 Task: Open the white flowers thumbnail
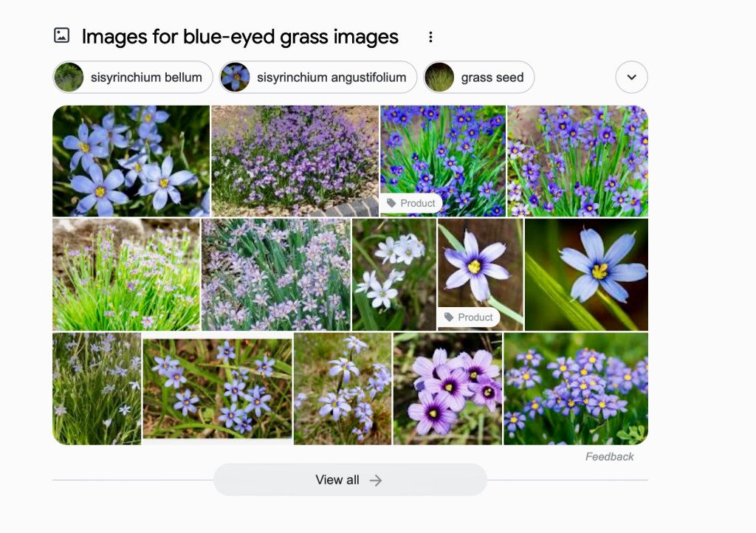pos(394,274)
